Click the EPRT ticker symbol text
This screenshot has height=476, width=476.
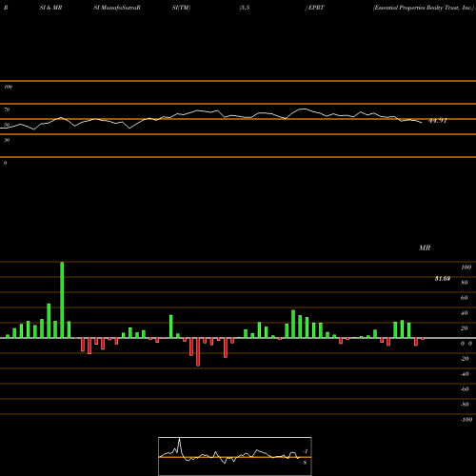point(316,8)
